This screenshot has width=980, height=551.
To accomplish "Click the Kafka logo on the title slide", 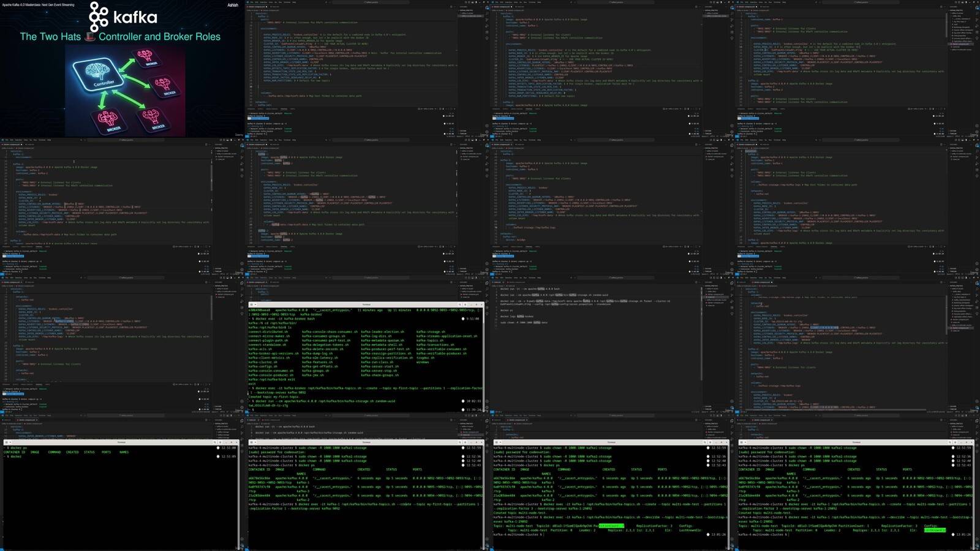I will pos(123,17).
